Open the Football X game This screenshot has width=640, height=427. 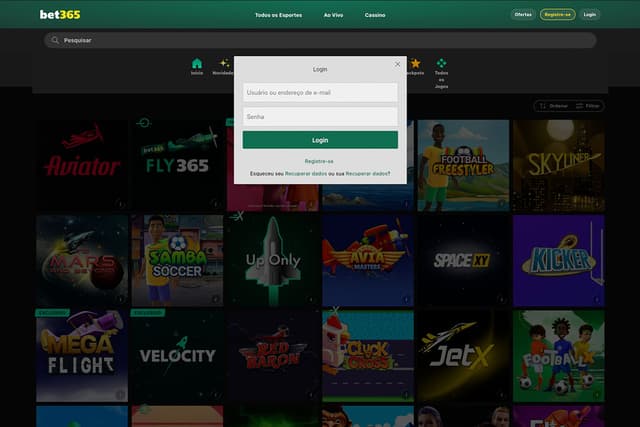pyautogui.click(x=559, y=356)
